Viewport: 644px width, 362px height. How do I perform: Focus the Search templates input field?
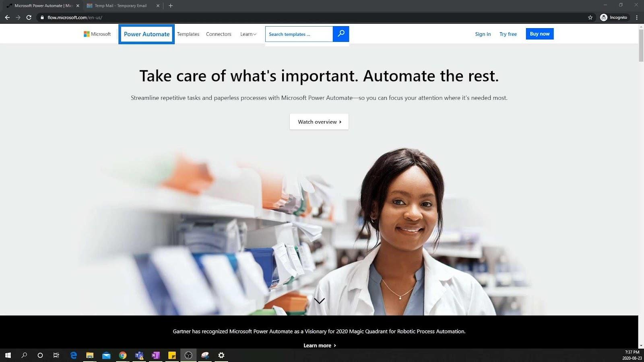click(x=299, y=34)
